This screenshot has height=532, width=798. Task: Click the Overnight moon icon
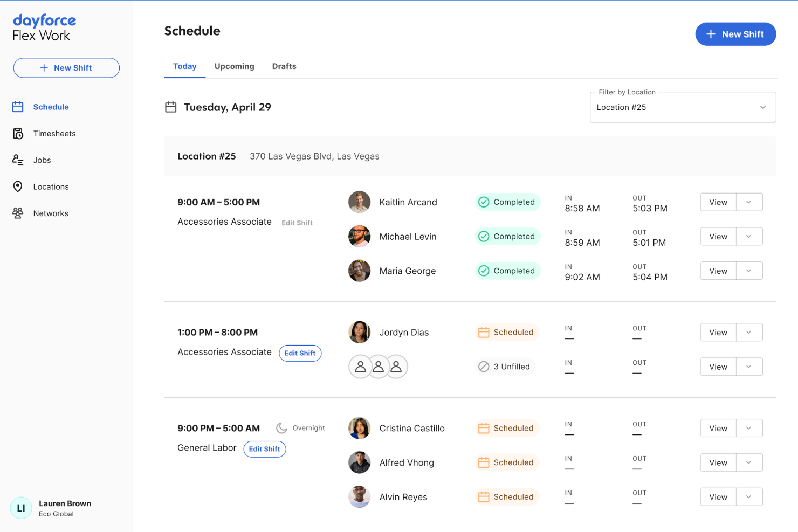point(281,428)
